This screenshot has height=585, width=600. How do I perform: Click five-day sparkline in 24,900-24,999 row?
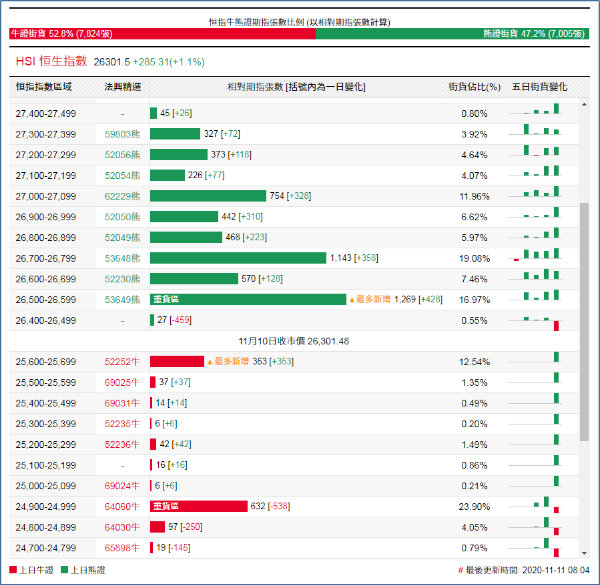click(535, 505)
